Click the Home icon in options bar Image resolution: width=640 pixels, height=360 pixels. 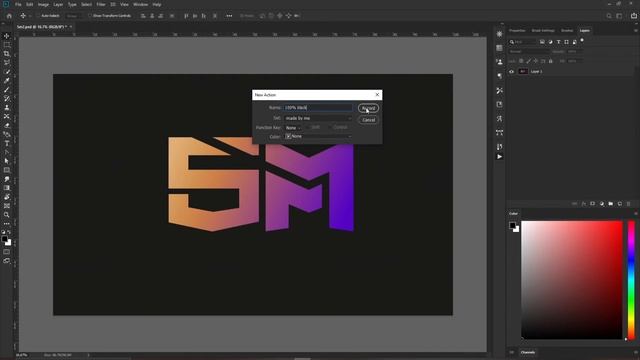(9, 16)
